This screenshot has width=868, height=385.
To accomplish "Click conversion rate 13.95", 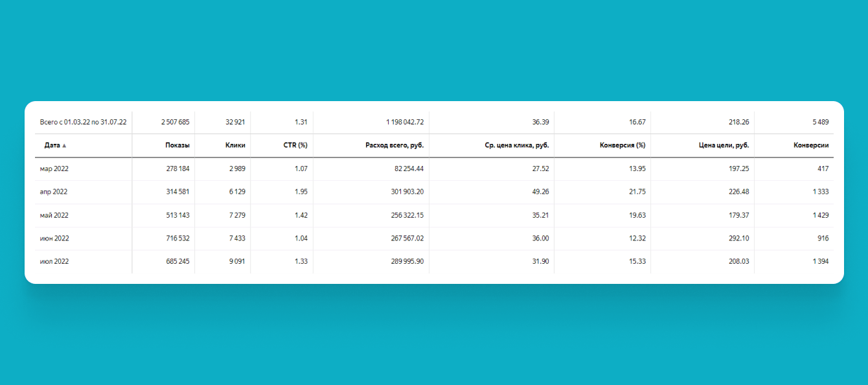I will (637, 169).
